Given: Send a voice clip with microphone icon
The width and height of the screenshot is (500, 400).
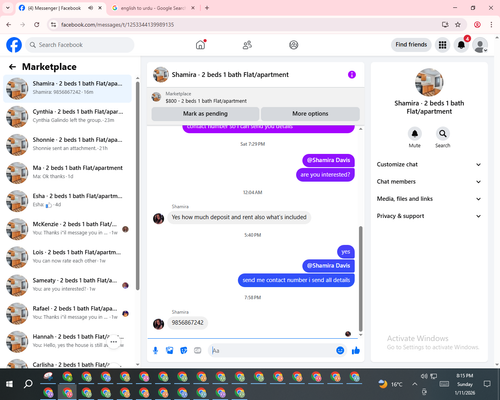Looking at the screenshot, I should [155, 350].
